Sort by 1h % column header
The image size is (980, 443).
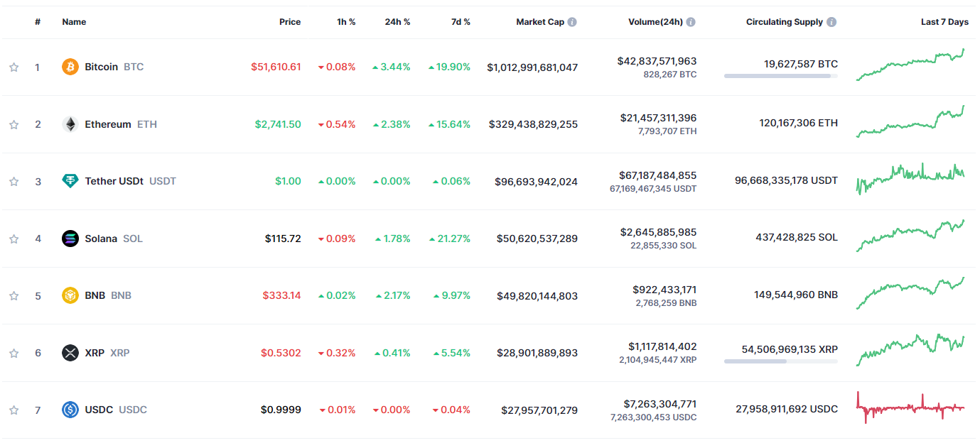pyautogui.click(x=346, y=22)
